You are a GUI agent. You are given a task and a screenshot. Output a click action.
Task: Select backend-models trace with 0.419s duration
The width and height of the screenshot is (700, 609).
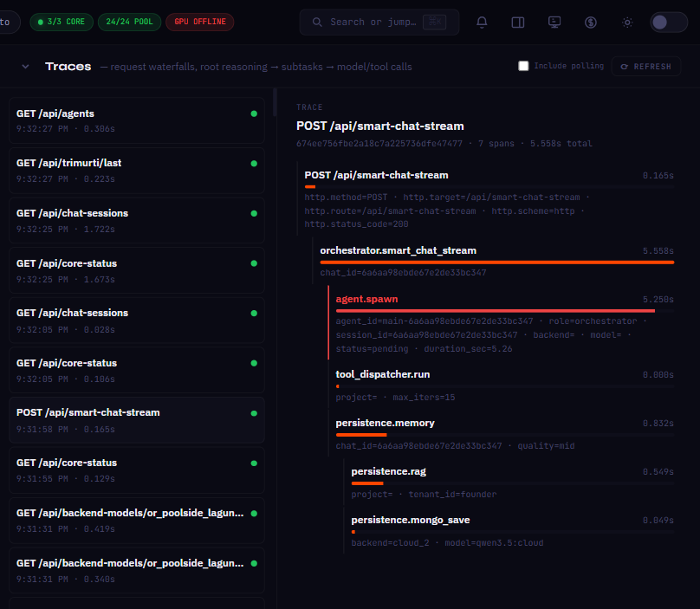137,520
